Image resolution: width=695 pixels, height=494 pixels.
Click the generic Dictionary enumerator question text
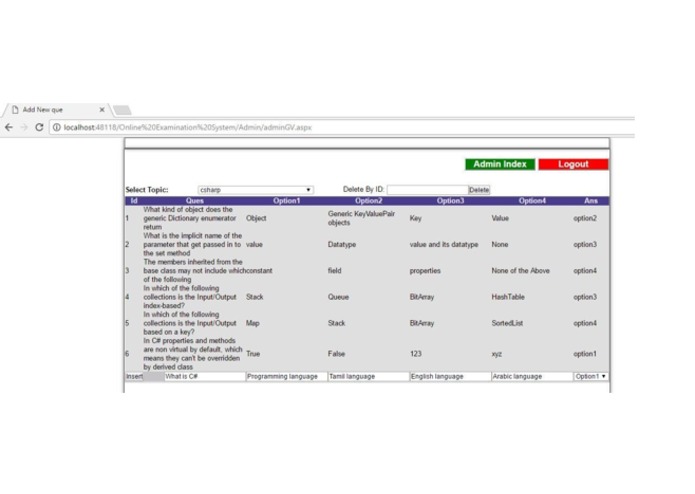coord(190,218)
